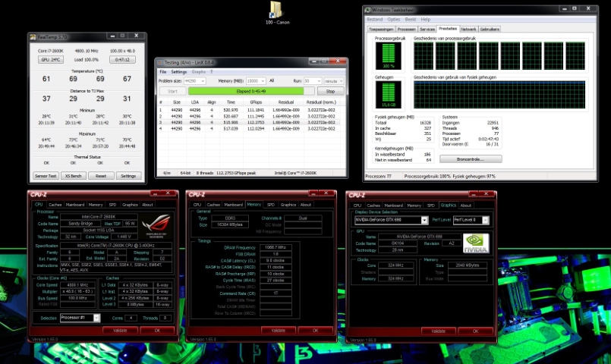
Task: Click the RealTemp title bar icon
Action: coord(33,37)
